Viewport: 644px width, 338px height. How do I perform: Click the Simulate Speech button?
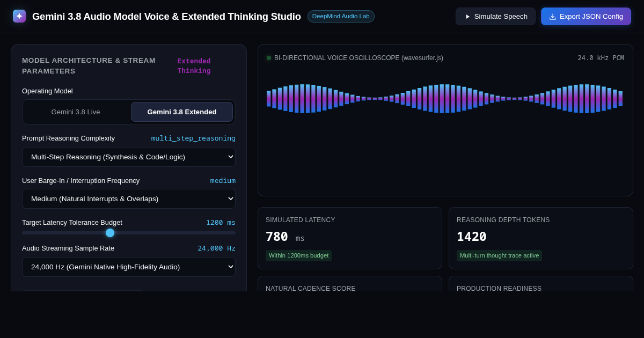coord(495,17)
